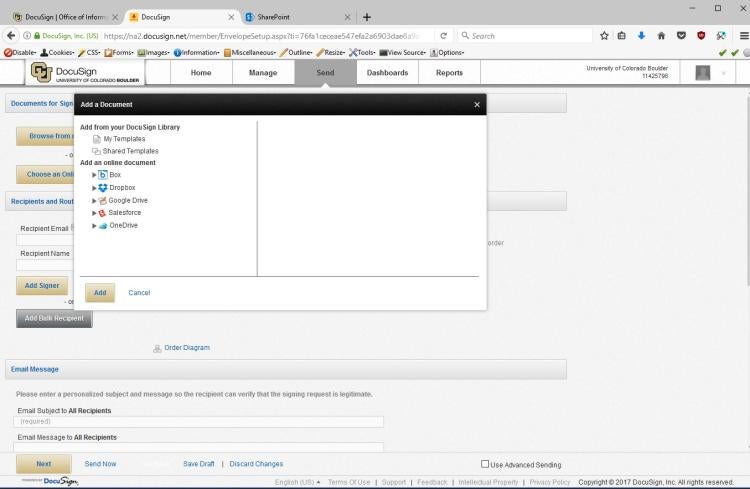Click the Next button
The width and height of the screenshot is (750, 489).
coord(44,464)
